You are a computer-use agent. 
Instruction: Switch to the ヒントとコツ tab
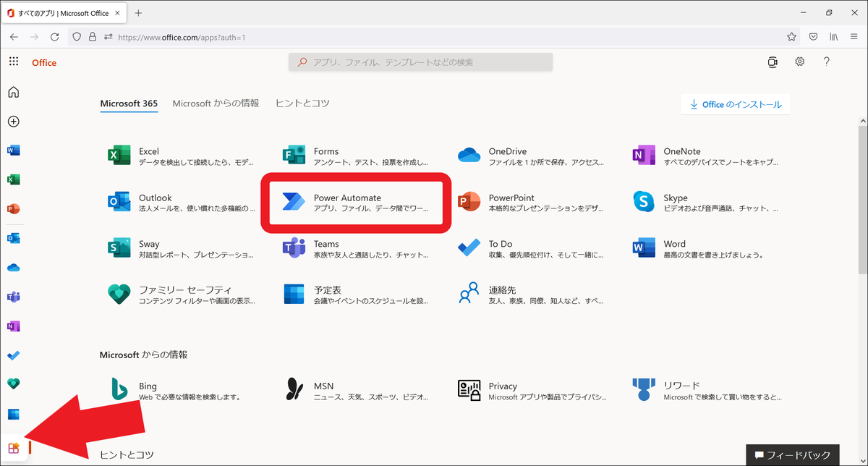click(302, 103)
